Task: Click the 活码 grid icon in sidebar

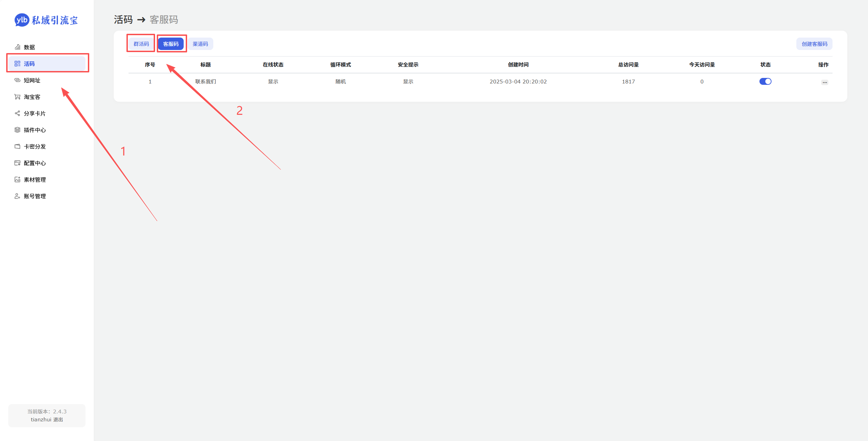Action: click(x=17, y=64)
